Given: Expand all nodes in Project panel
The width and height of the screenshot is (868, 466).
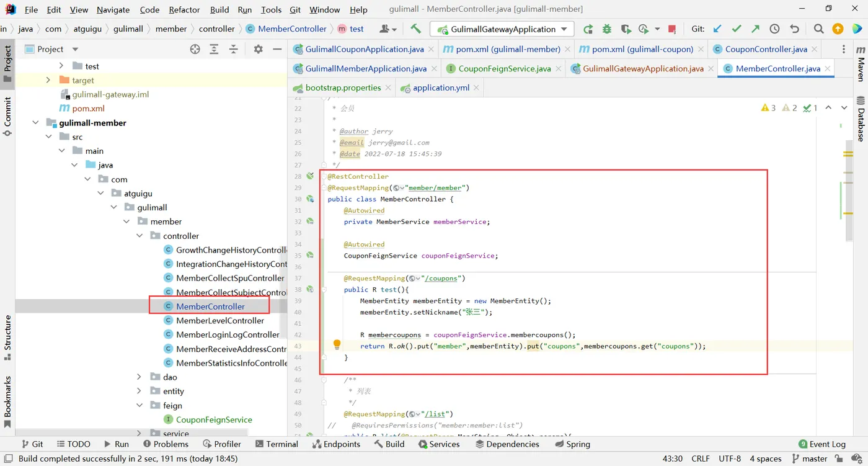Looking at the screenshot, I should tap(214, 49).
